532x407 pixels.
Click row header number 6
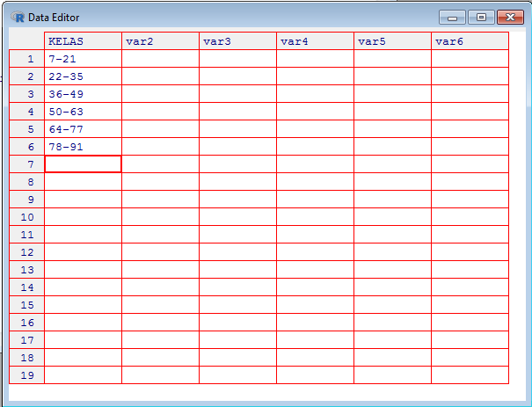(x=26, y=147)
